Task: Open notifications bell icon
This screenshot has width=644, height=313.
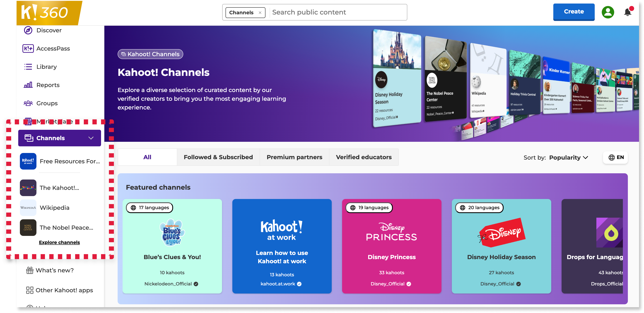Action: [x=628, y=12]
